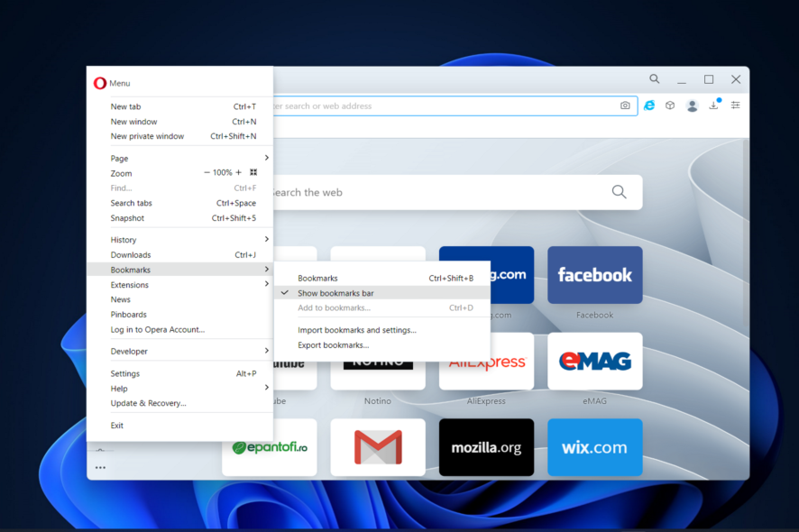Expand the Page submenu
Image resolution: width=799 pixels, height=532 pixels.
pyautogui.click(x=179, y=159)
